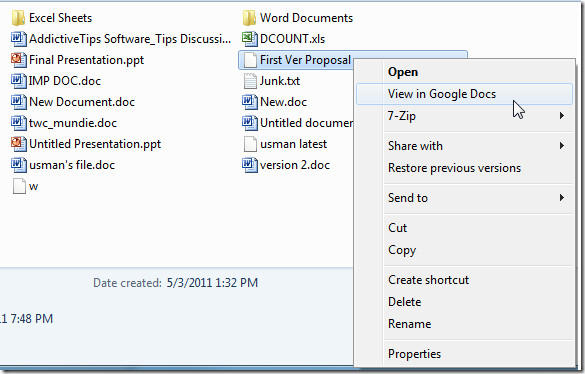Select View in Google Docs

tap(464, 94)
